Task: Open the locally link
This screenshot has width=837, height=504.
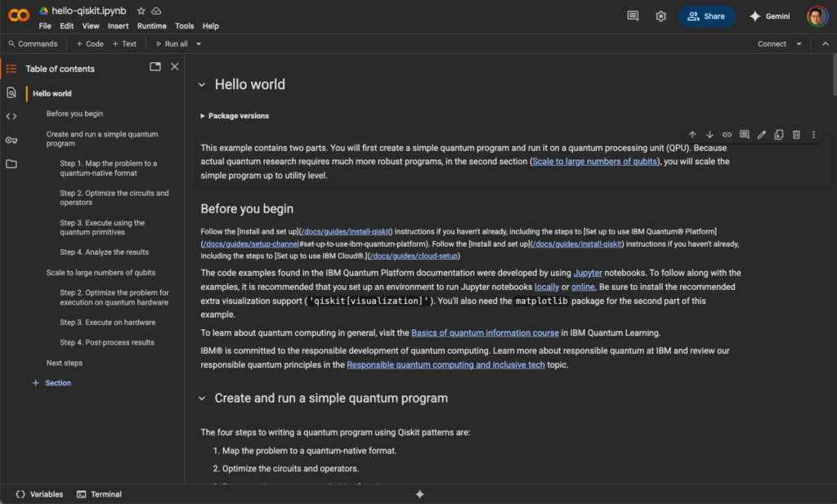Action: point(547,287)
